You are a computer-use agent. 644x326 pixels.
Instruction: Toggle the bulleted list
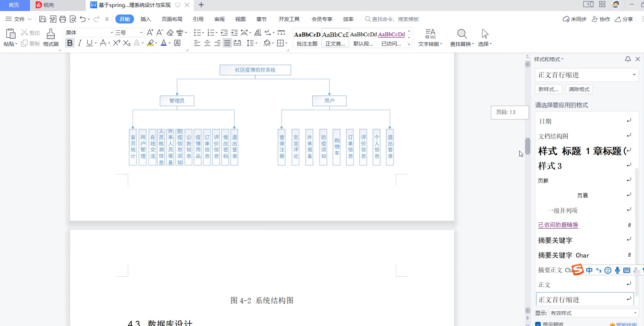197,32
